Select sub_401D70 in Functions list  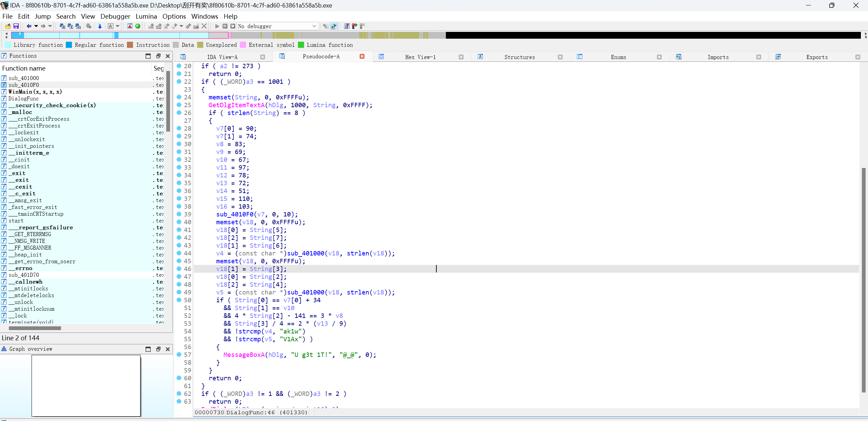[24, 275]
